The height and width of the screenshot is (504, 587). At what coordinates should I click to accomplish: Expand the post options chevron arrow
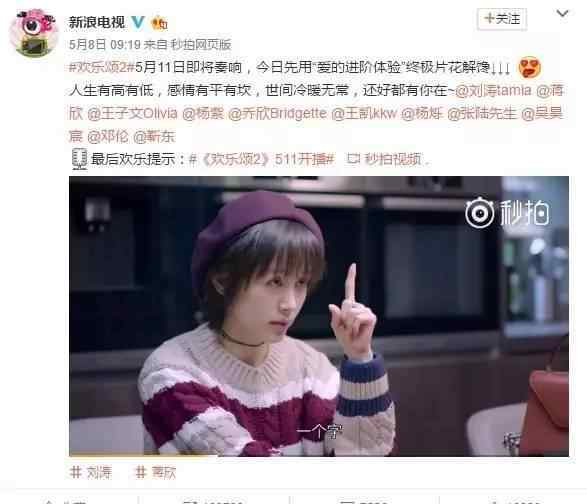click(562, 14)
